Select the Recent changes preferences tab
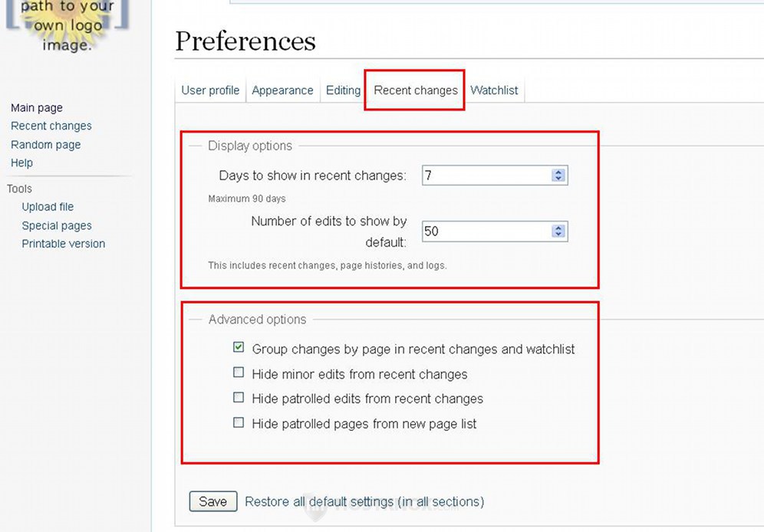 point(415,90)
